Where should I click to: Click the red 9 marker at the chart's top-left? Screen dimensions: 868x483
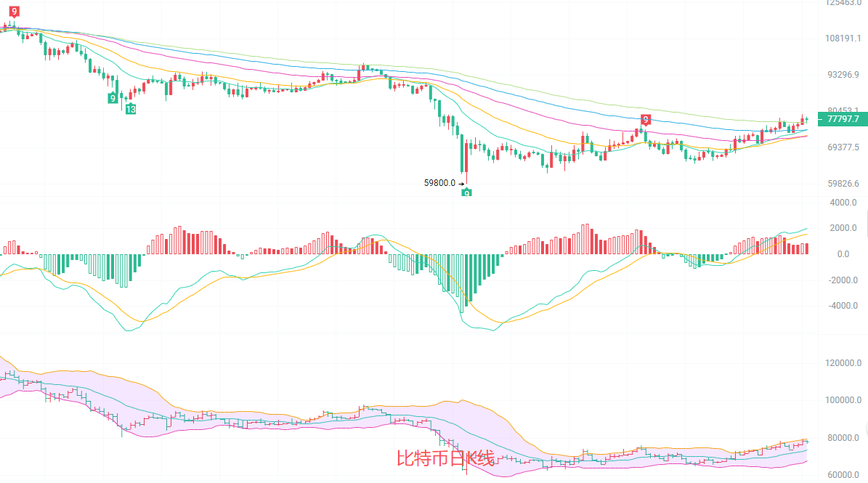point(15,11)
